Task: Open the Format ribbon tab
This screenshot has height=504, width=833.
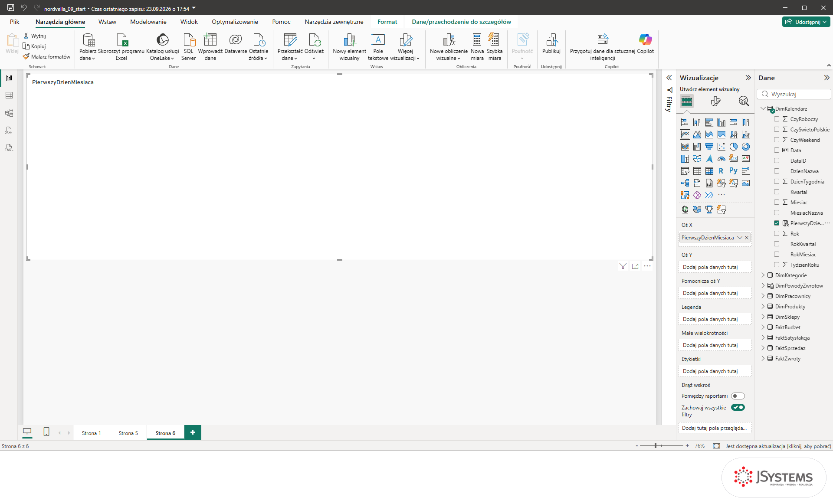Action: pyautogui.click(x=387, y=22)
